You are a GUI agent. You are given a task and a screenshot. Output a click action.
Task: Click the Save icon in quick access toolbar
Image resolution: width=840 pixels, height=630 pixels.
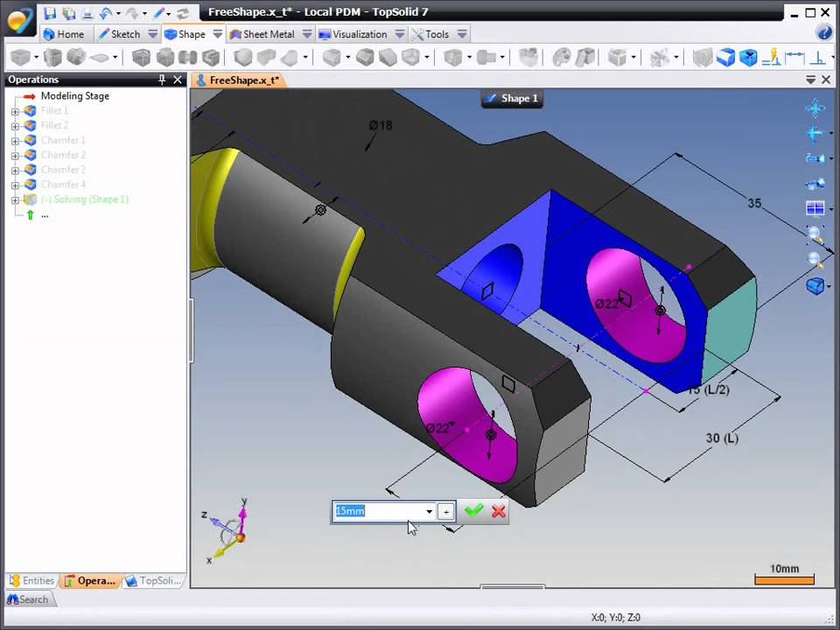coord(50,12)
